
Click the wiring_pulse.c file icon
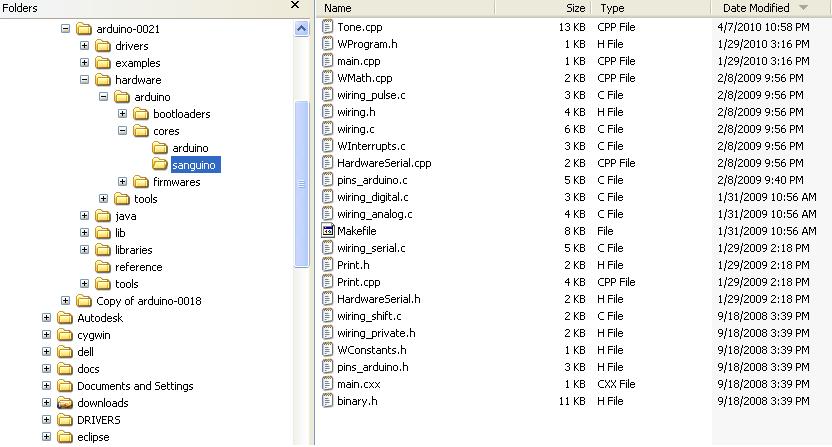pyautogui.click(x=327, y=94)
